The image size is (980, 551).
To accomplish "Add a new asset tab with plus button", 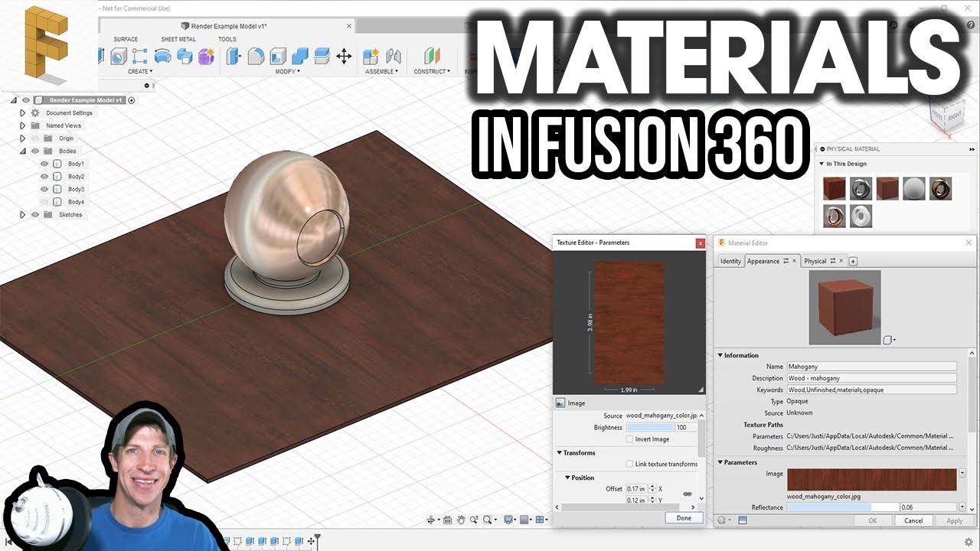I will (853, 262).
